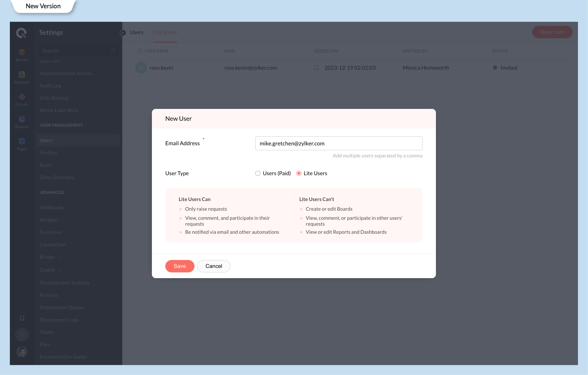Select Lite Users radio option
Image resolution: width=588 pixels, height=375 pixels.
[299, 173]
